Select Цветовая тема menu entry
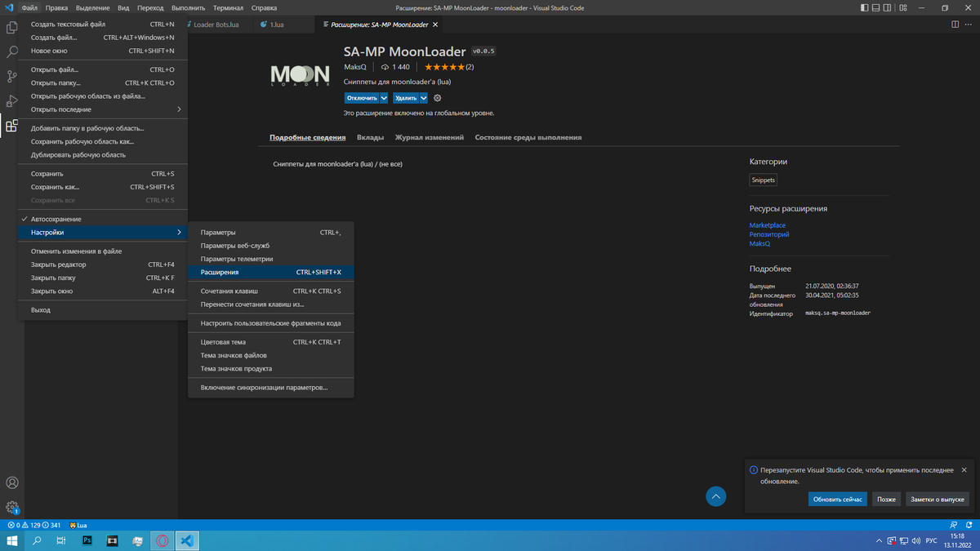 pos(271,342)
